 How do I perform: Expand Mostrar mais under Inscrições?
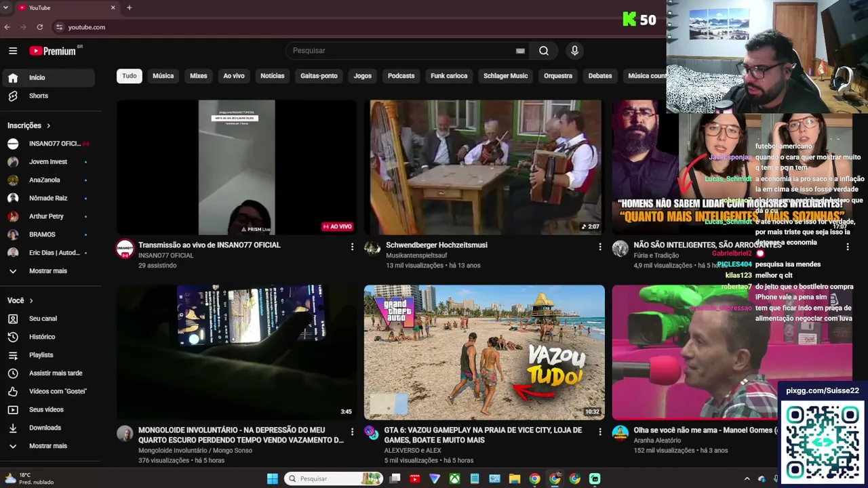[x=48, y=271]
